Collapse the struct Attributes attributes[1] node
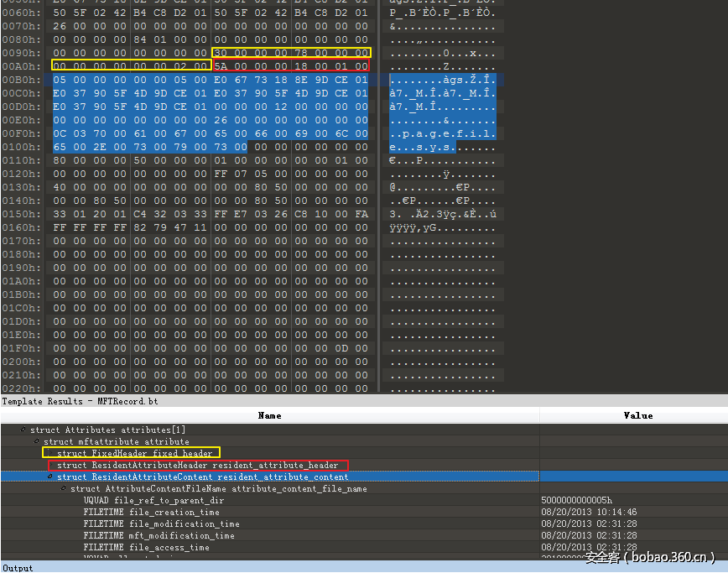This screenshot has height=573, width=728. pos(23,430)
